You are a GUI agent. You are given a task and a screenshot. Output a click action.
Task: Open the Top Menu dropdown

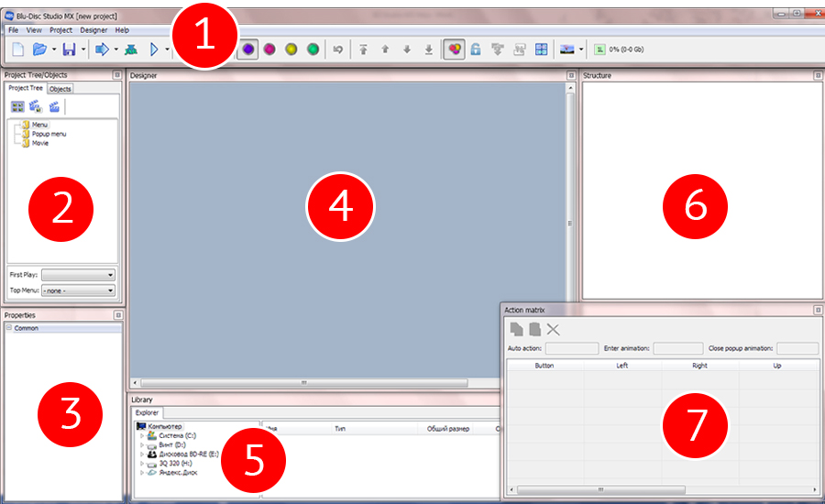pyautogui.click(x=78, y=290)
